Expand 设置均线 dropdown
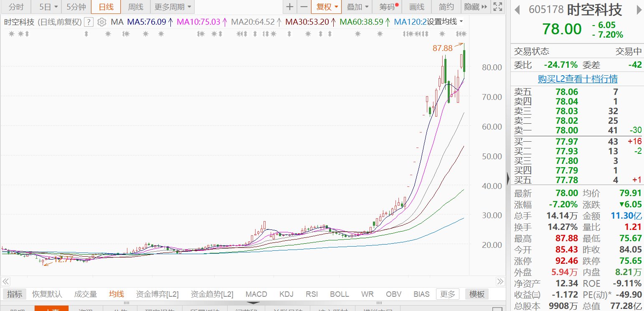 (444, 22)
